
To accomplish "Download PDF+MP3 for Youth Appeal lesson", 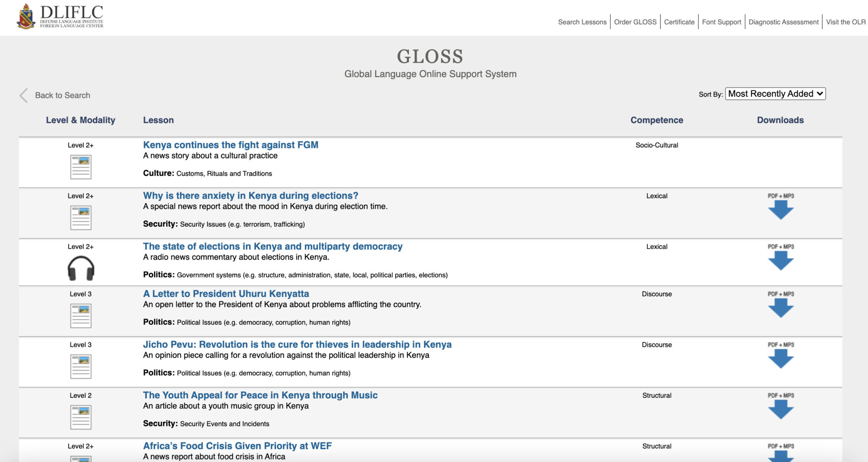I will tap(781, 406).
